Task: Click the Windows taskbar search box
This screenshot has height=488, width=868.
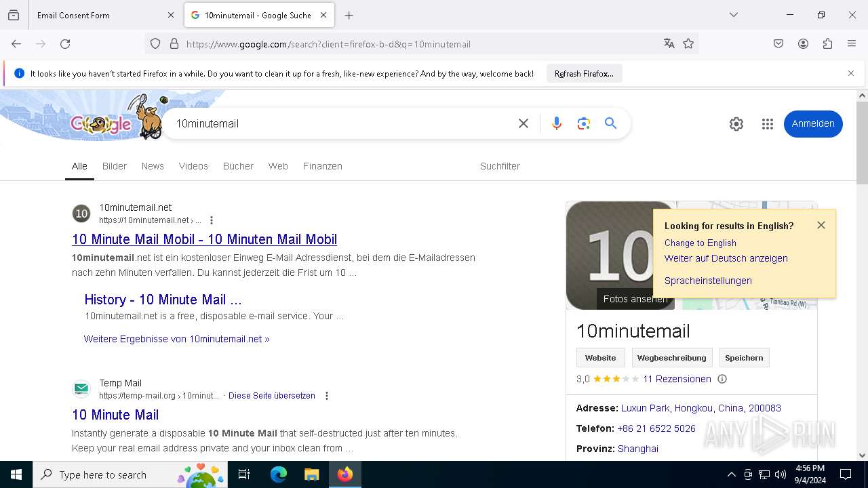Action: pos(130,474)
